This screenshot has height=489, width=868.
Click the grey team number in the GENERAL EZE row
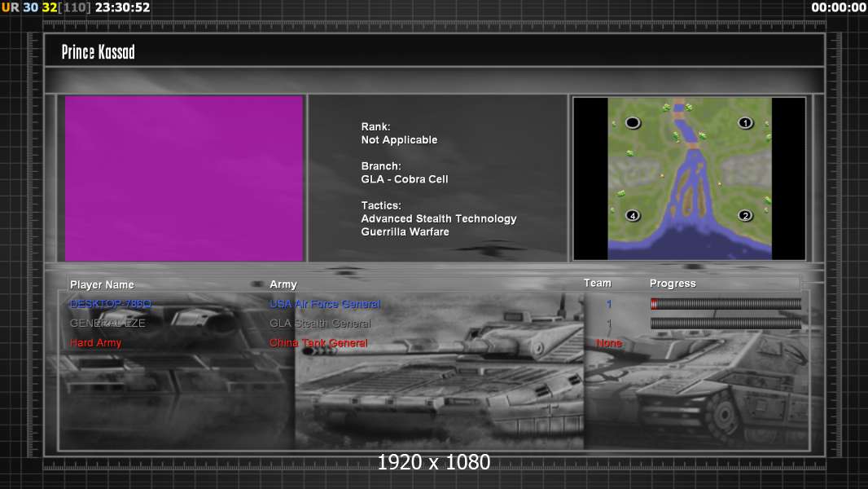[x=609, y=324]
